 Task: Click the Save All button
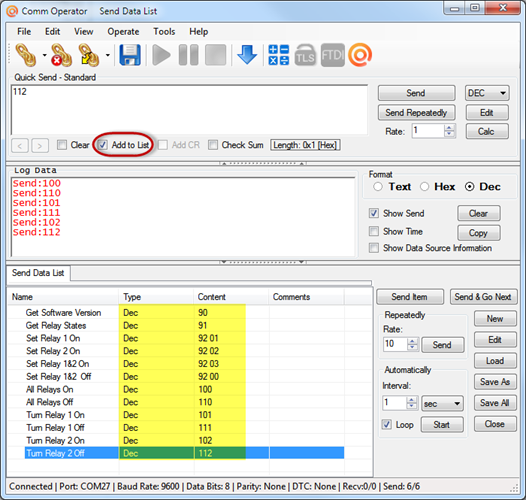click(495, 403)
